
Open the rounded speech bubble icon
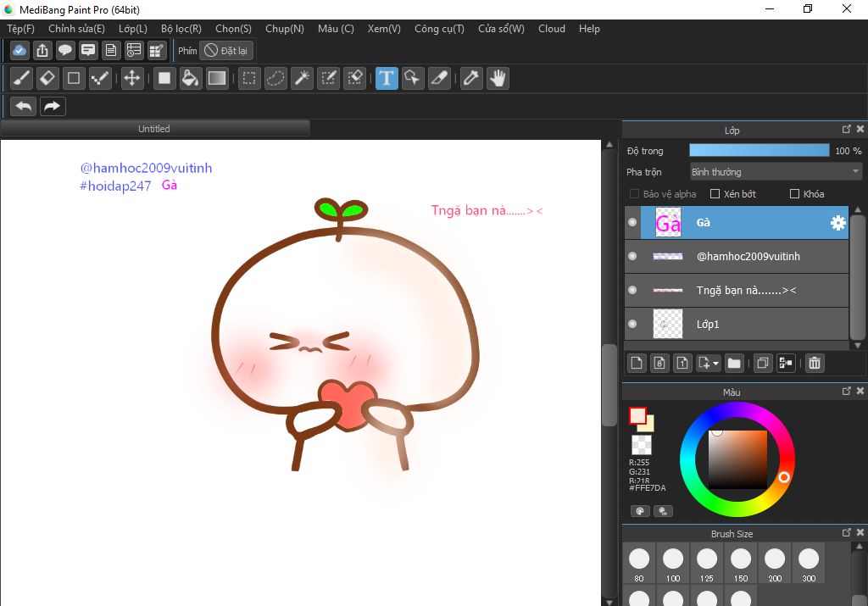(65, 50)
